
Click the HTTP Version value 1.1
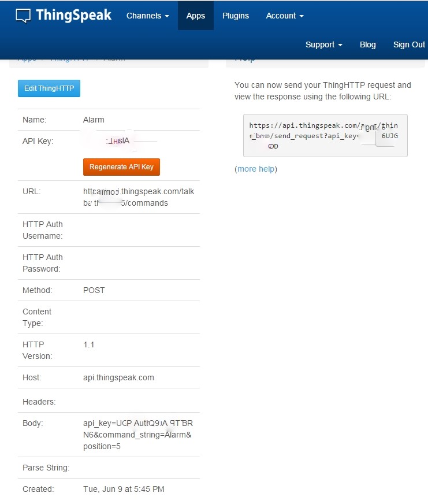coord(89,345)
